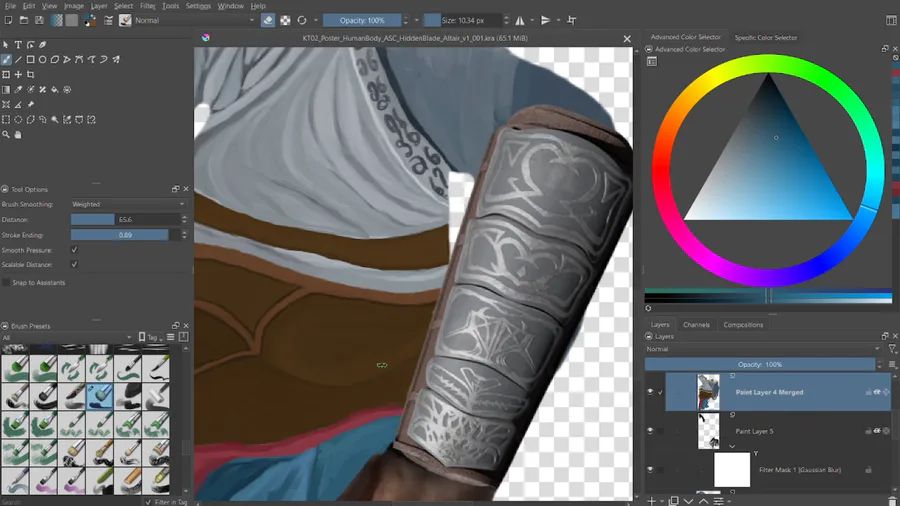Open the fill patterns button
Image resolution: width=900 pixels, height=506 pixels.
[71, 20]
